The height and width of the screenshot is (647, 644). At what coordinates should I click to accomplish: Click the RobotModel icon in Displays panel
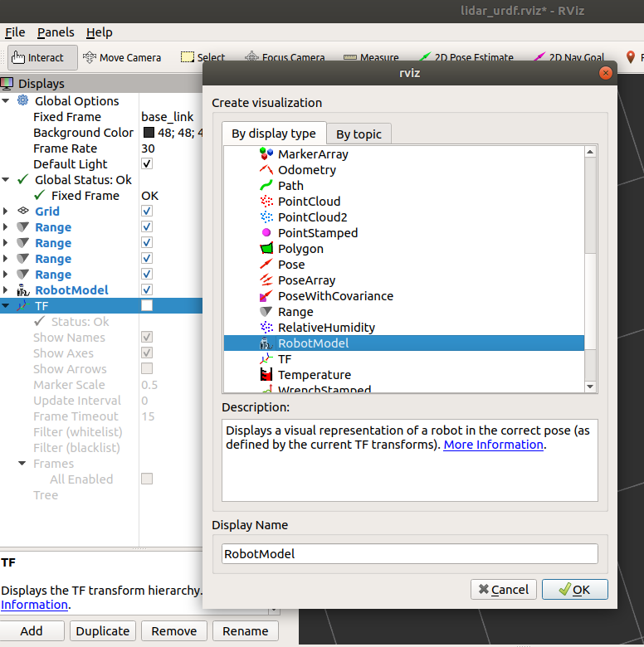click(23, 290)
